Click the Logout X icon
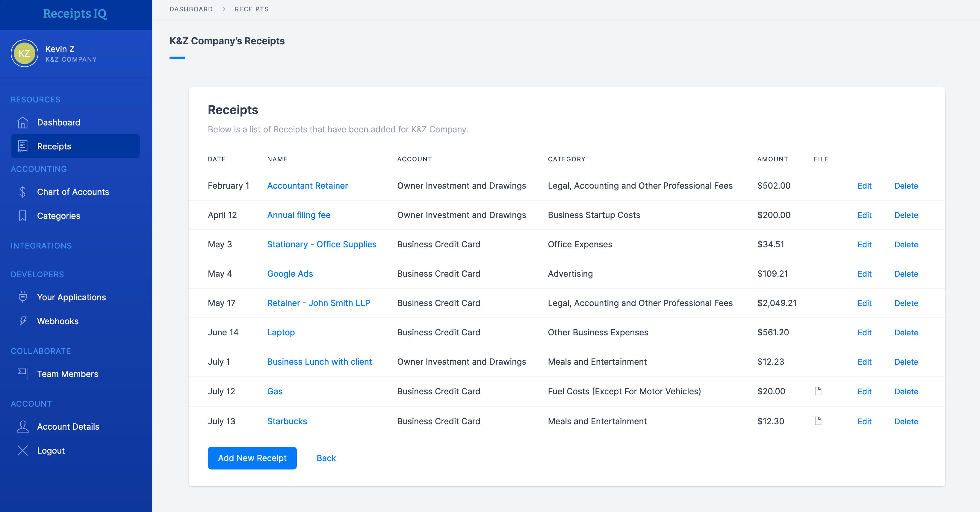 tap(23, 450)
